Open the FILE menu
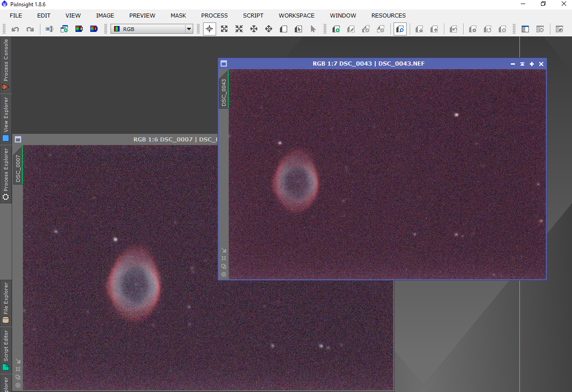This screenshot has width=572, height=392. click(x=16, y=15)
